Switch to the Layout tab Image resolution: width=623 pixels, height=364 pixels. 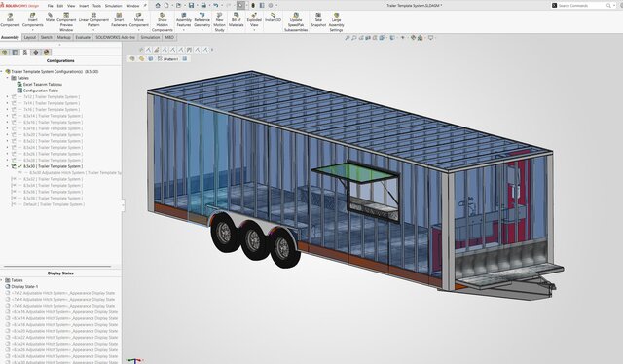tap(30, 37)
